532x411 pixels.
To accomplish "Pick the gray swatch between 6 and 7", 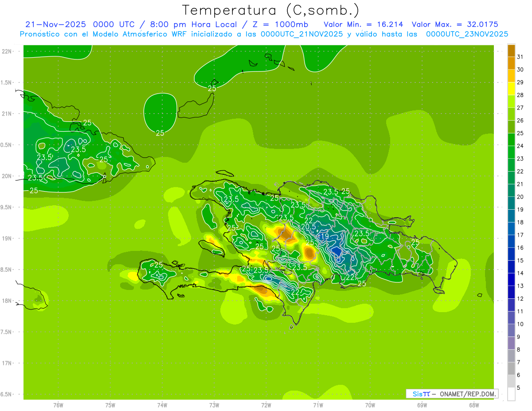I will (511, 369).
